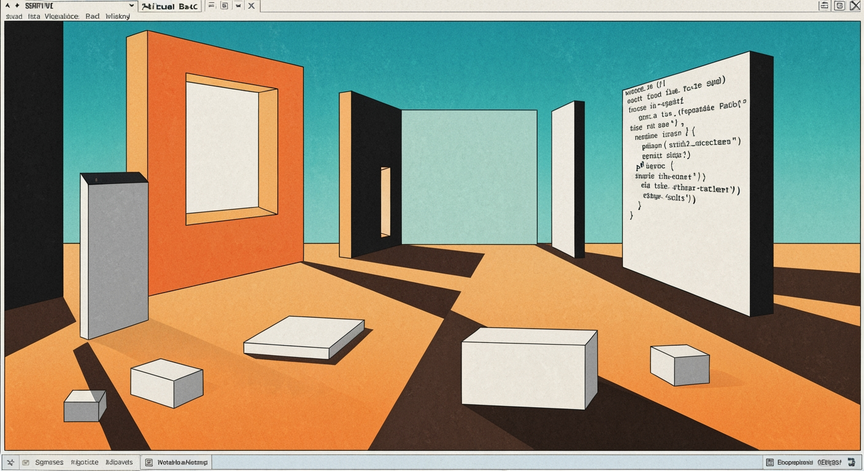Close the window with the top-right X
Screen dimensions: 864x471
(x=855, y=6)
